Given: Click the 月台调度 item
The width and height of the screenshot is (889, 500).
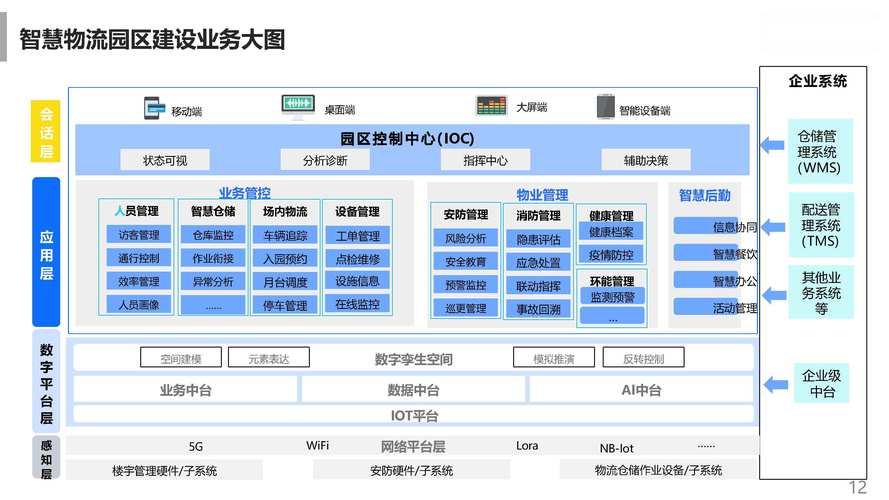Looking at the screenshot, I should pyautogui.click(x=285, y=282).
